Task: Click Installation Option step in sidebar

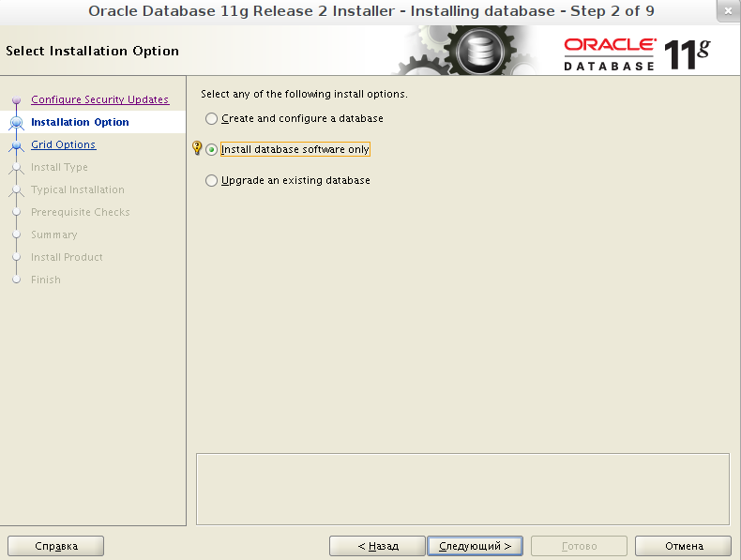Action: point(80,122)
